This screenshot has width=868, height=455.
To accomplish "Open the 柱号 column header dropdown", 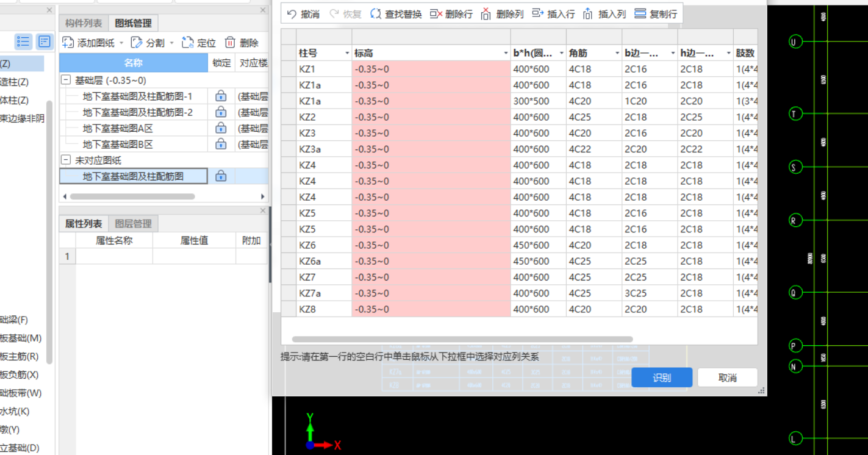I will tap(347, 53).
